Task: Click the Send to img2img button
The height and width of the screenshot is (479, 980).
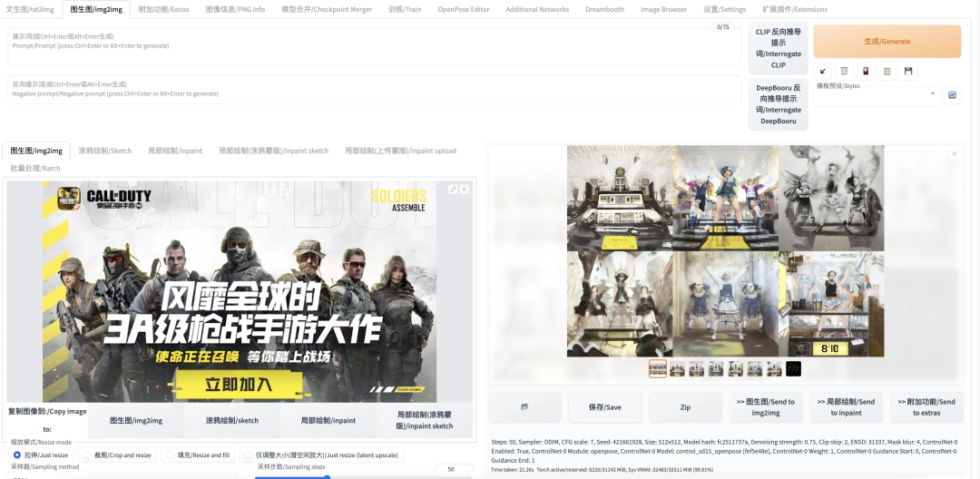Action: click(766, 407)
